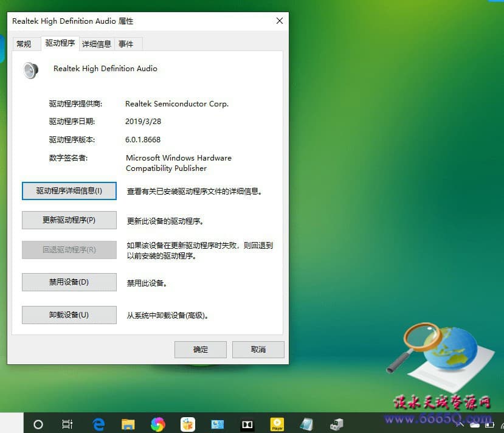Confirm with the 确定 button
Screen dimensions: 504x433
[201, 350]
